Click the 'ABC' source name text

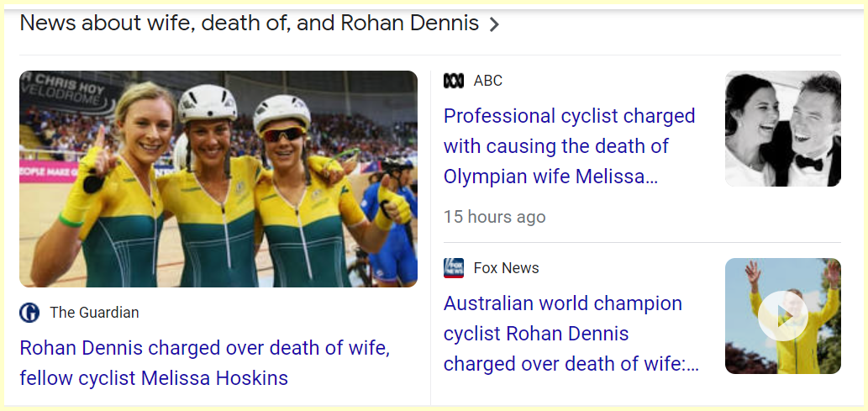click(488, 81)
